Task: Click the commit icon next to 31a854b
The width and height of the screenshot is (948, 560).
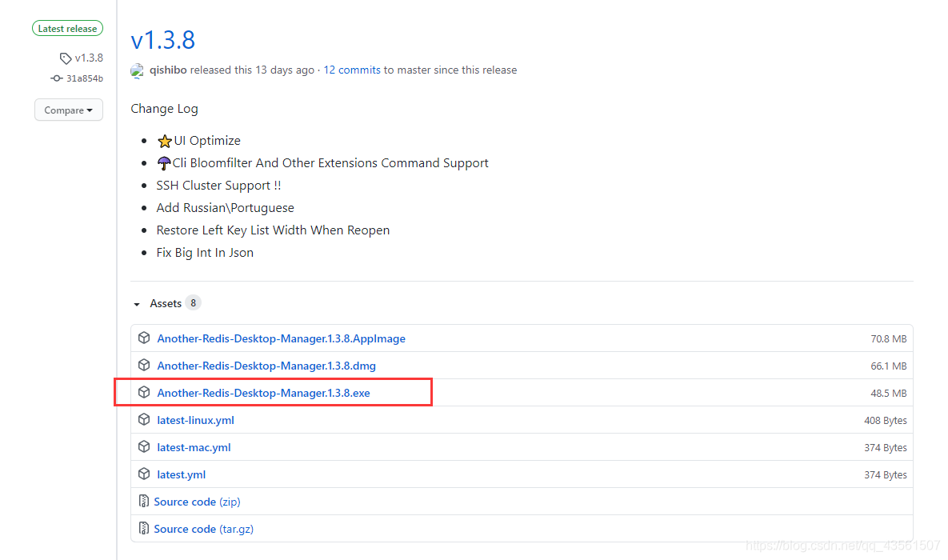Action: (56, 78)
